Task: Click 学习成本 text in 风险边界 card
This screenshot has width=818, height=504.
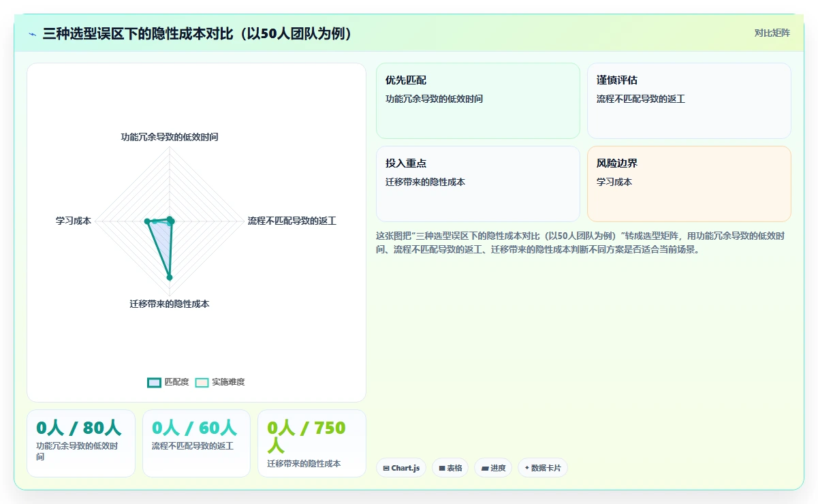Action: click(x=614, y=182)
